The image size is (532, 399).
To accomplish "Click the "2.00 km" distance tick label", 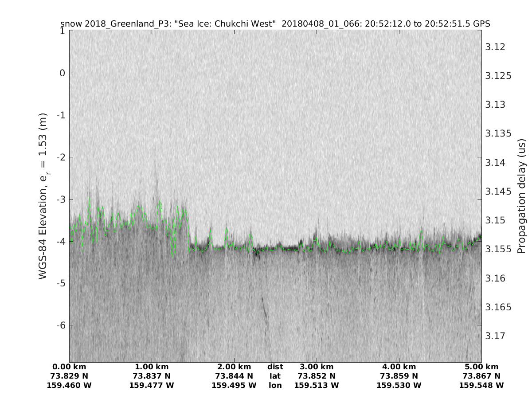I will click(234, 367).
